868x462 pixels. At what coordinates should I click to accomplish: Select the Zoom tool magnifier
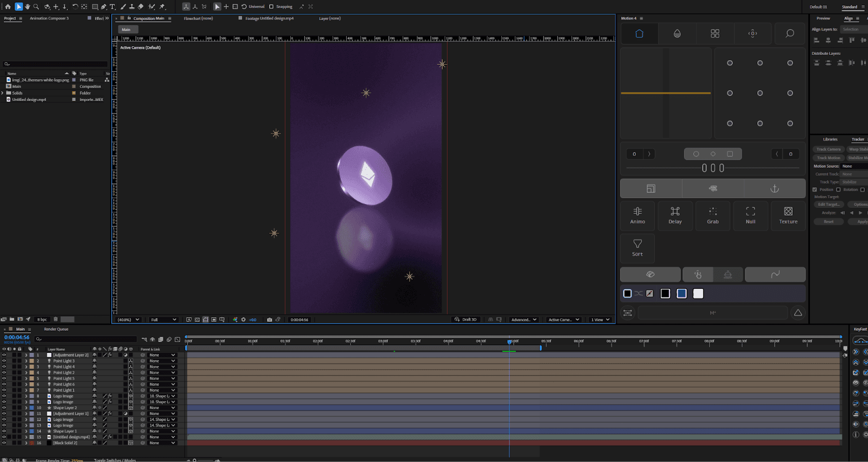coord(36,7)
